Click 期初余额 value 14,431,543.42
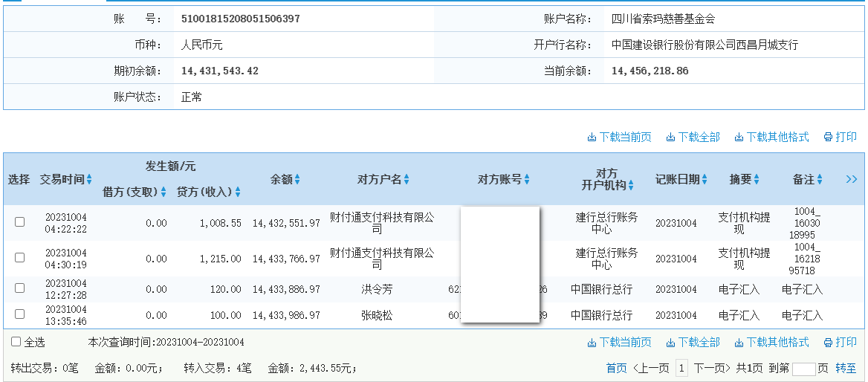Screen dimensions: 868x382 coord(220,71)
